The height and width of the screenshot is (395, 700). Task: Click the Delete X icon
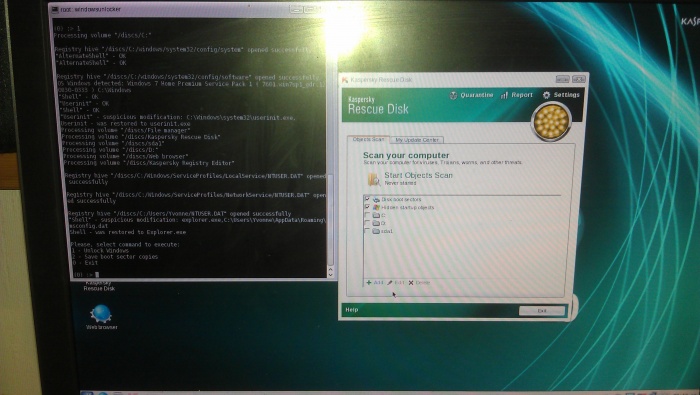(411, 283)
